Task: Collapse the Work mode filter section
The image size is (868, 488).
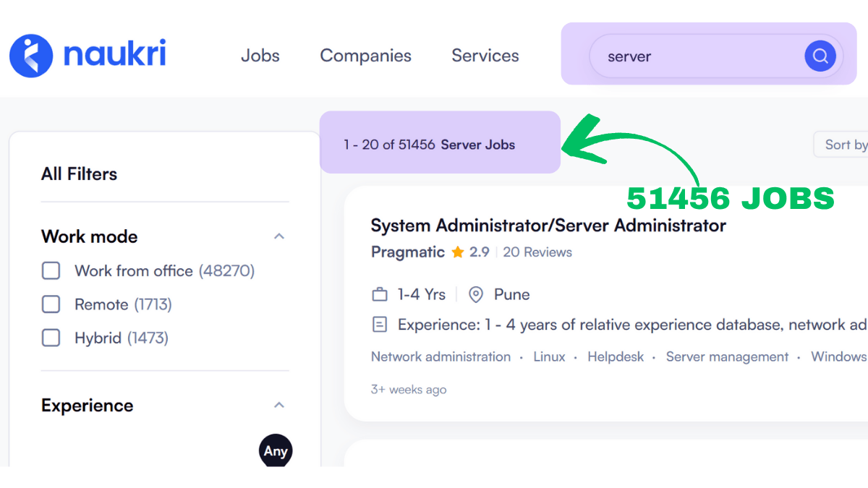Action: point(279,236)
